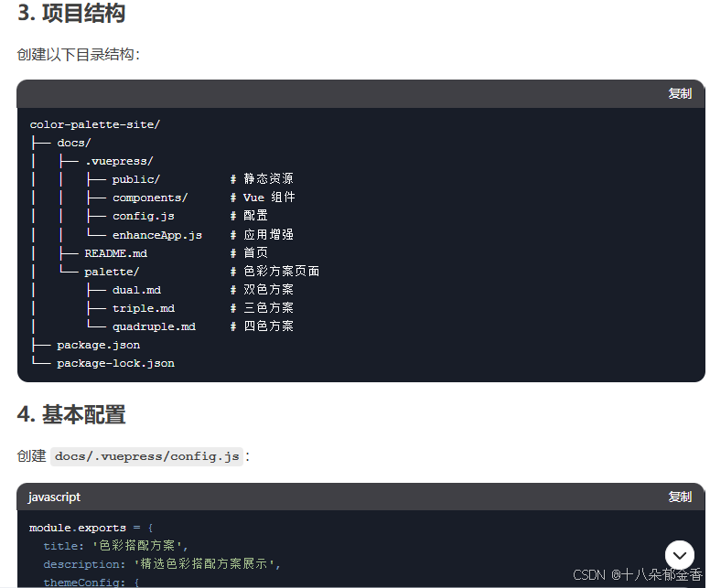Click 'components/' in the tree

(x=150, y=198)
